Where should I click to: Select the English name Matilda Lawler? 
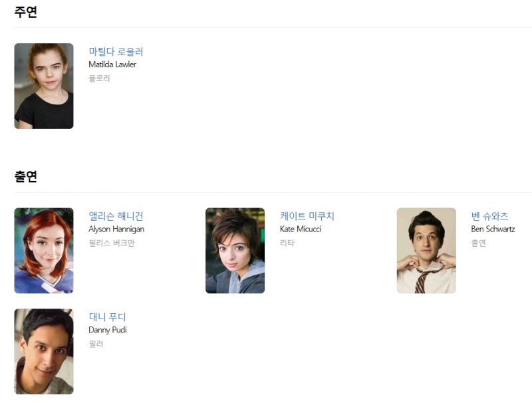112,65
